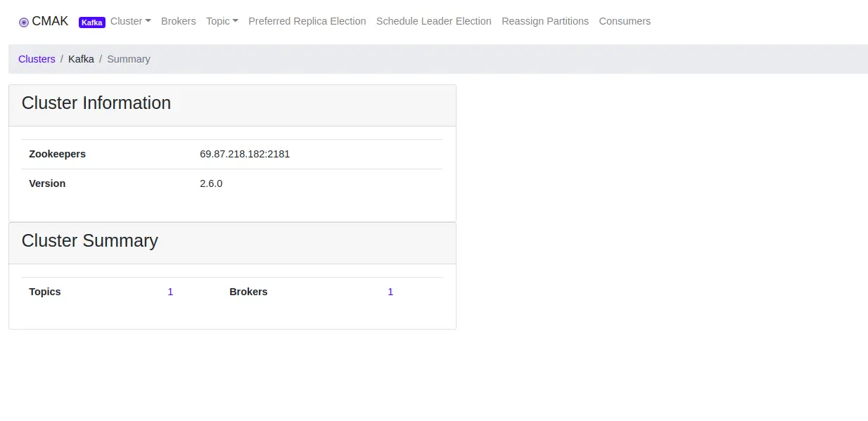Click the Version row label
The image size is (868, 421).
pos(47,183)
